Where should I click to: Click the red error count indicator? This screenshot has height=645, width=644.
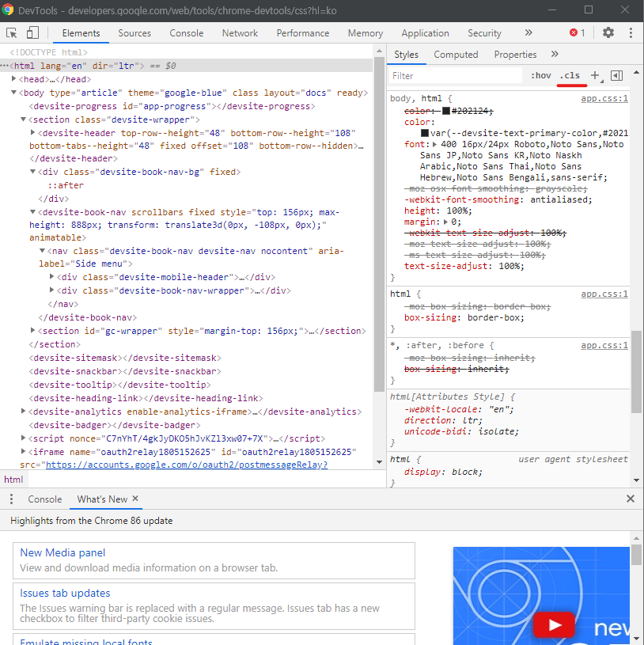tap(577, 32)
